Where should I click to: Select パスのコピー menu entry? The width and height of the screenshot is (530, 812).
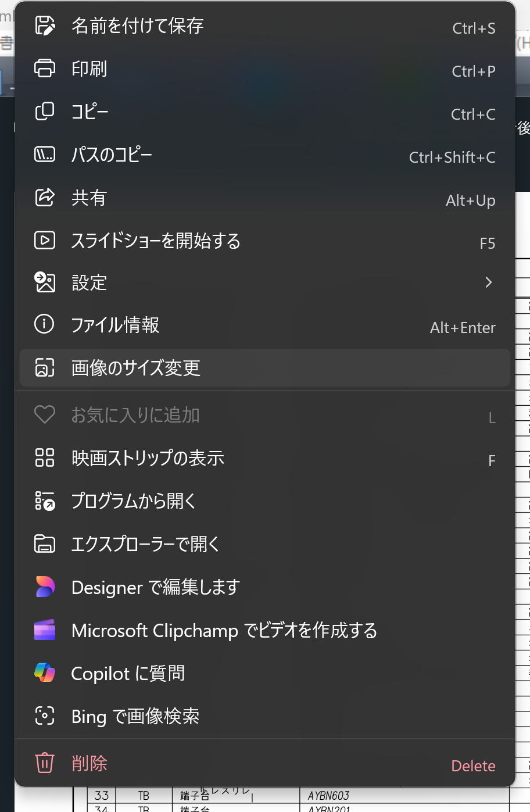click(112, 155)
